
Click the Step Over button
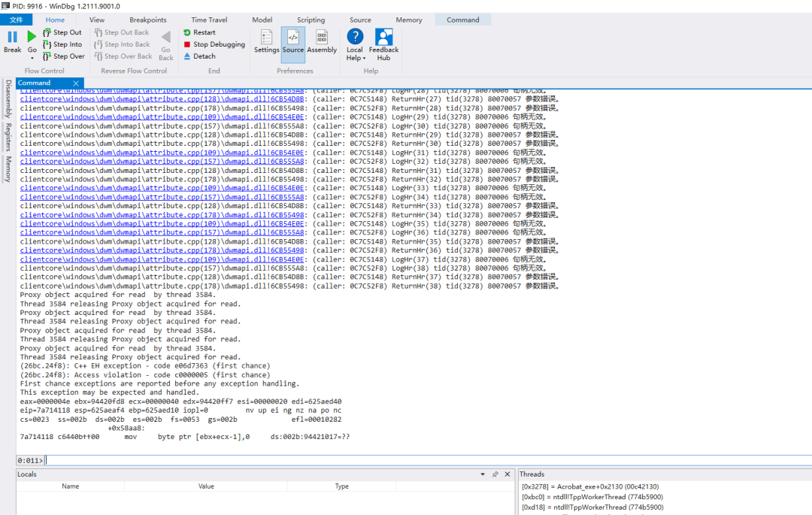tap(64, 56)
